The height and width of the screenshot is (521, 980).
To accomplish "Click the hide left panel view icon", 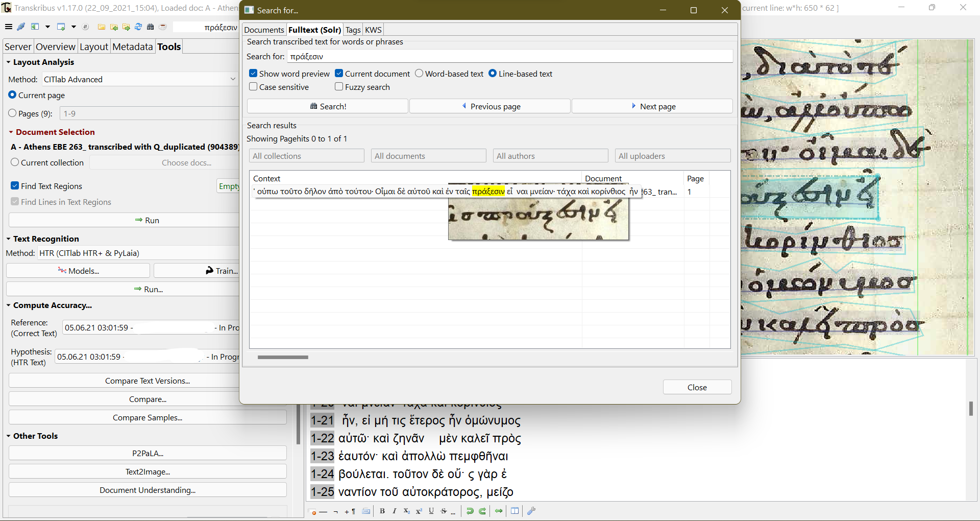I will point(35,27).
